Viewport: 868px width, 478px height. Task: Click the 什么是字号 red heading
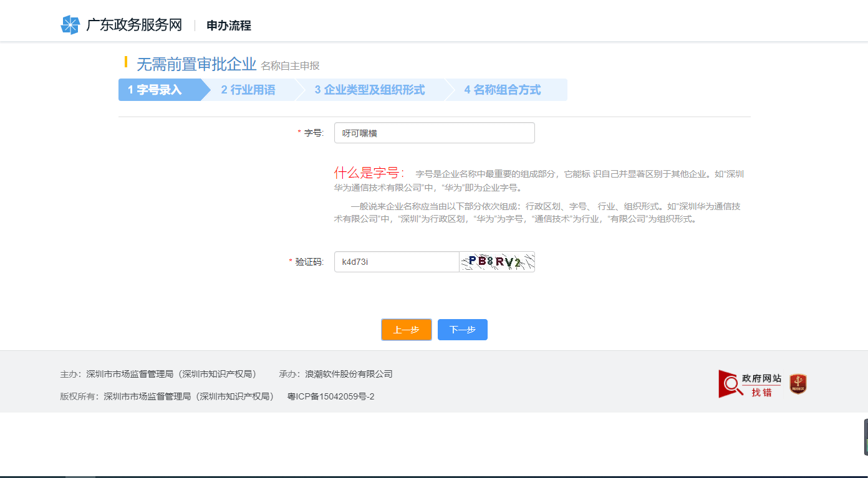click(365, 173)
